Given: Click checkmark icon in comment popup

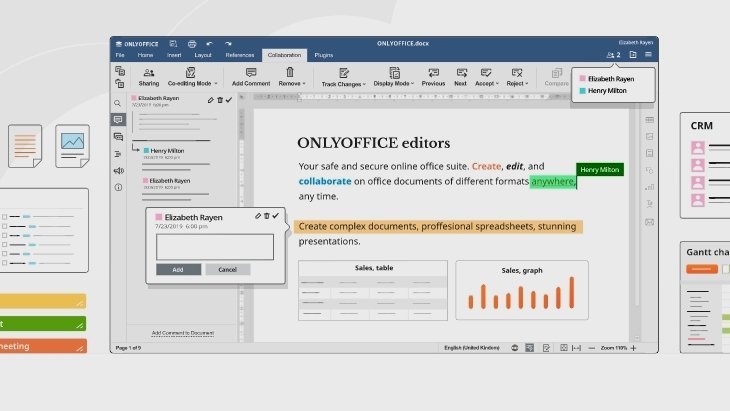Looking at the screenshot, I should point(276,216).
